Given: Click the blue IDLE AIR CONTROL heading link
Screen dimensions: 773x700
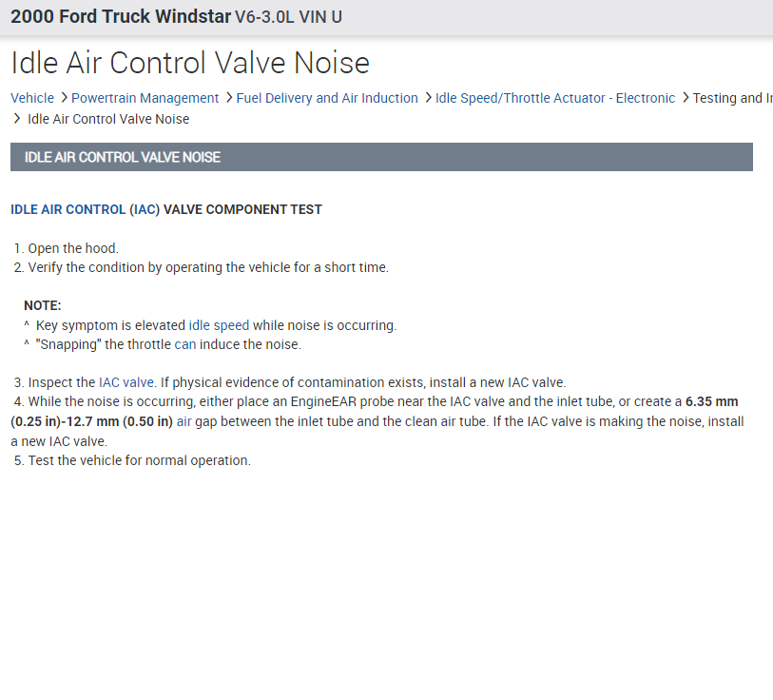Looking at the screenshot, I should click(x=68, y=209).
